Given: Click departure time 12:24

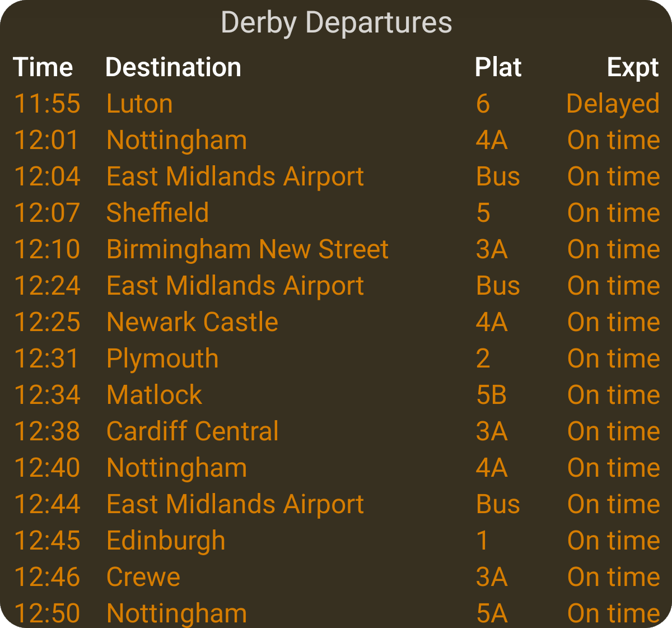Looking at the screenshot, I should (x=47, y=286).
